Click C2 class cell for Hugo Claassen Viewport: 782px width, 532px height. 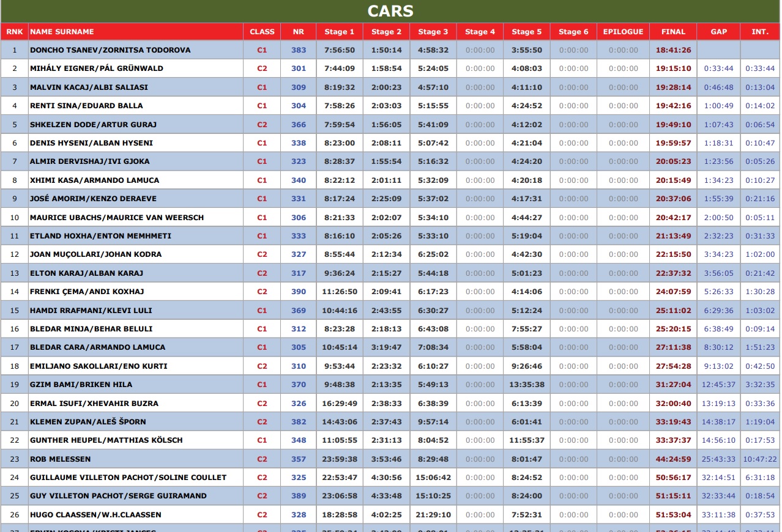click(262, 515)
